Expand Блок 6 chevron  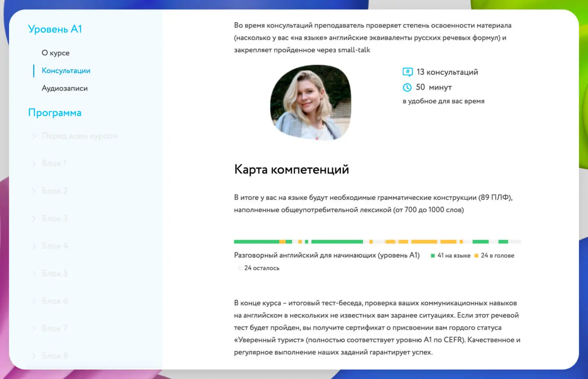(x=34, y=301)
